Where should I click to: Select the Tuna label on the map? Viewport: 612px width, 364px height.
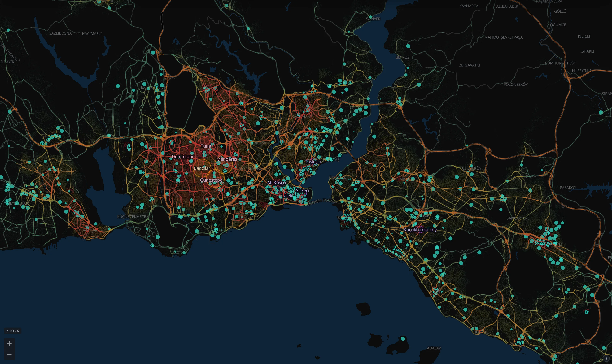(x=206, y=146)
